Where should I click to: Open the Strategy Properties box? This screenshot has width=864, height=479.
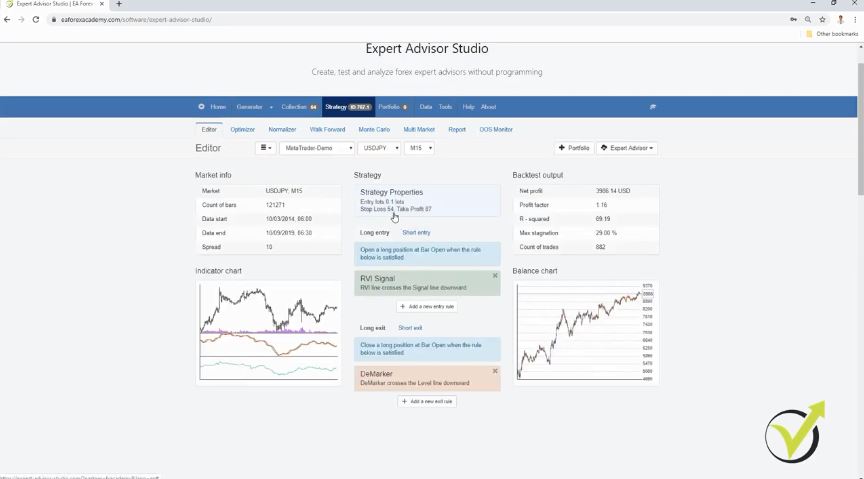tap(427, 201)
